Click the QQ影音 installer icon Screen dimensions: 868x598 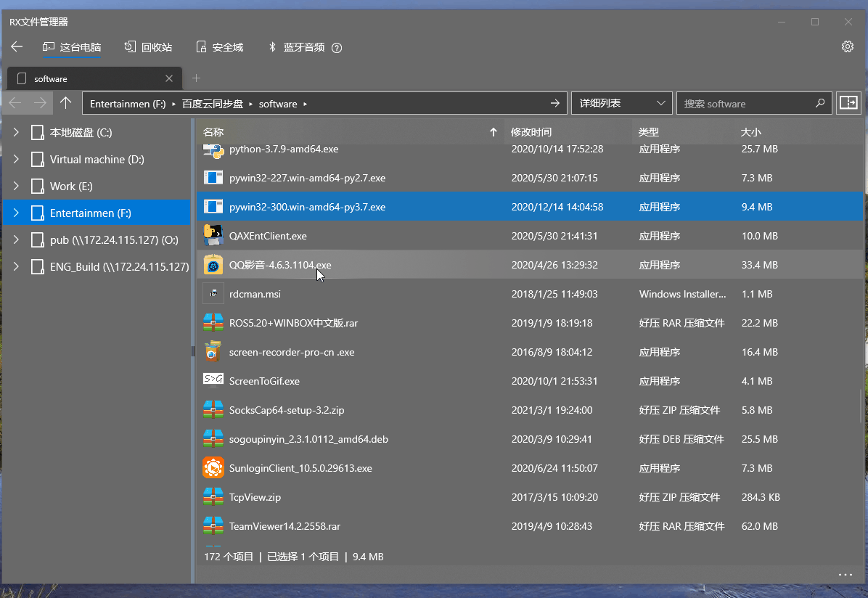point(213,265)
